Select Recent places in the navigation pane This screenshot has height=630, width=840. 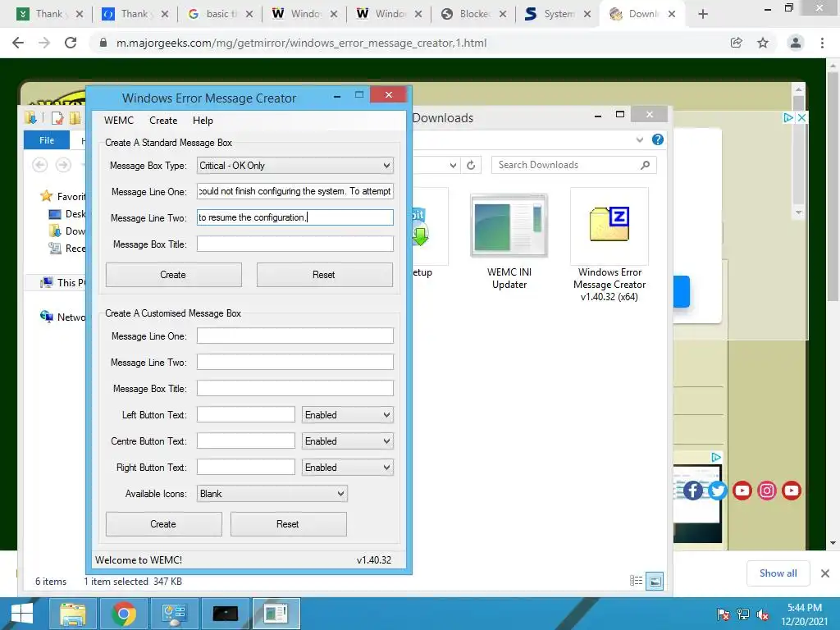coord(67,248)
